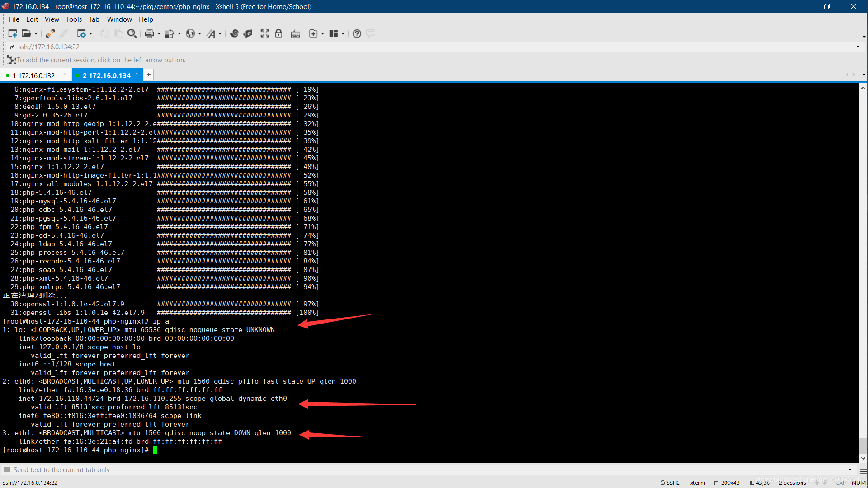This screenshot has height=488, width=868.
Task: Click the Find magnifier icon
Action: click(132, 33)
